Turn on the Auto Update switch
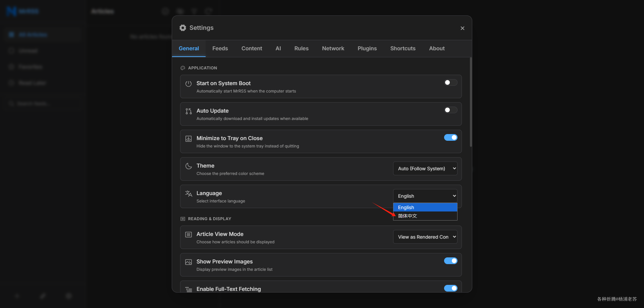This screenshot has height=308, width=644. pyautogui.click(x=450, y=110)
